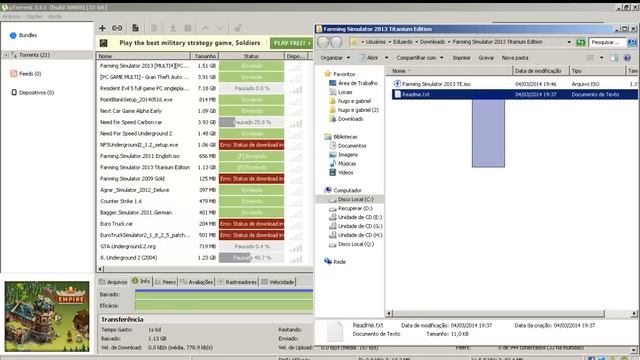
Task: Click the greyed Stop square icon
Action: pyautogui.click(x=188, y=28)
